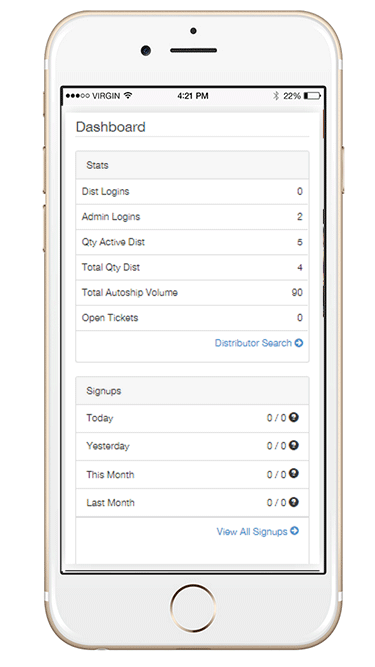
Task: Select the Dist Logins stats row
Action: [192, 191]
